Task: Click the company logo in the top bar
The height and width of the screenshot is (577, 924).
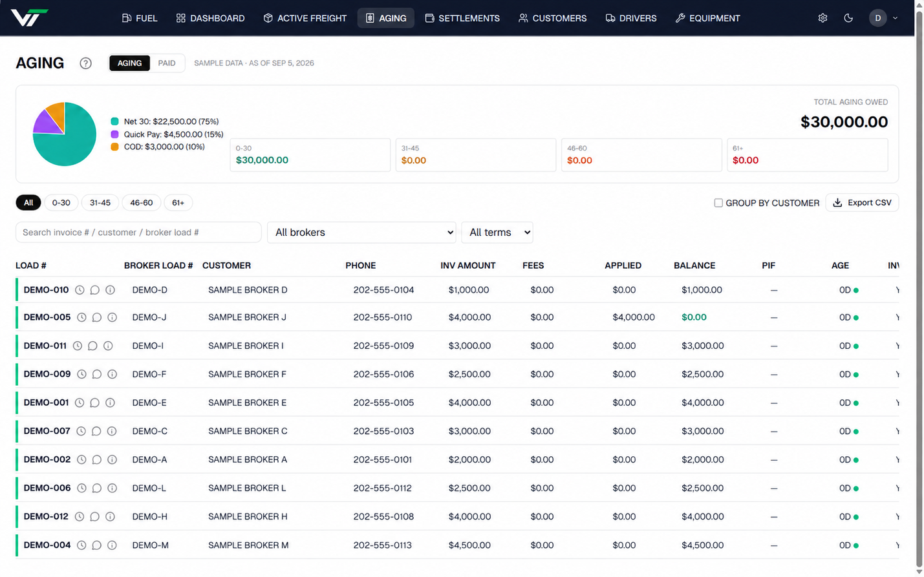Action: [29, 17]
